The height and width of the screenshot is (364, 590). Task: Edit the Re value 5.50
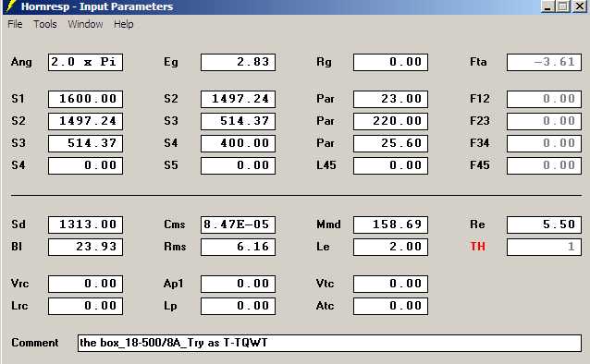[544, 224]
